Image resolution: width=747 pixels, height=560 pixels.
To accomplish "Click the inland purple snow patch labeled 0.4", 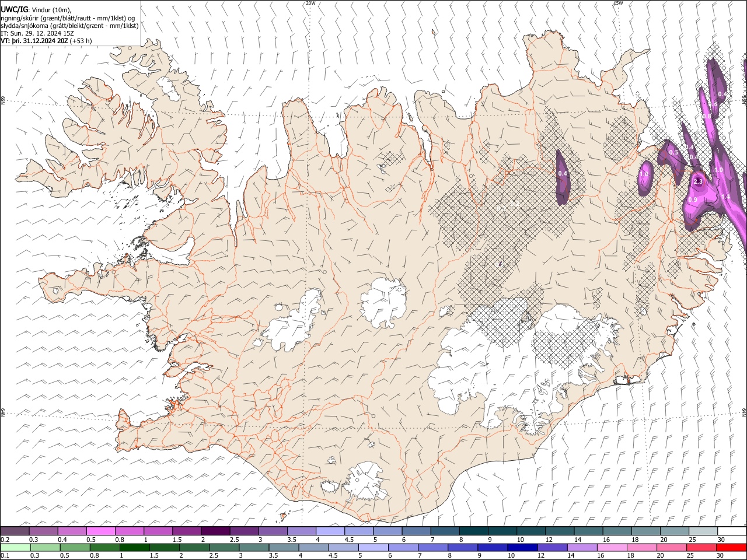I will (x=562, y=177).
